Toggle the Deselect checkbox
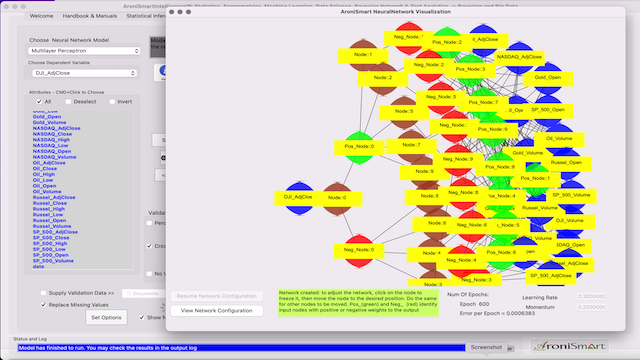 (68, 102)
